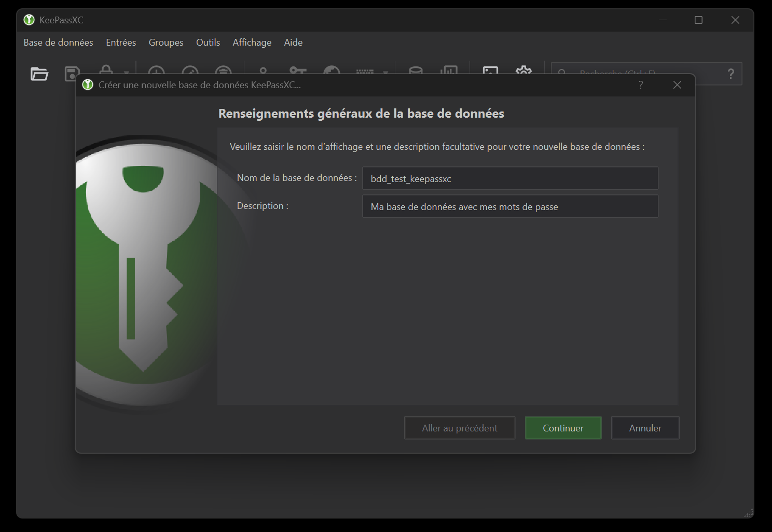772x532 pixels.
Task: Close the database creation dialog
Action: pyautogui.click(x=677, y=85)
